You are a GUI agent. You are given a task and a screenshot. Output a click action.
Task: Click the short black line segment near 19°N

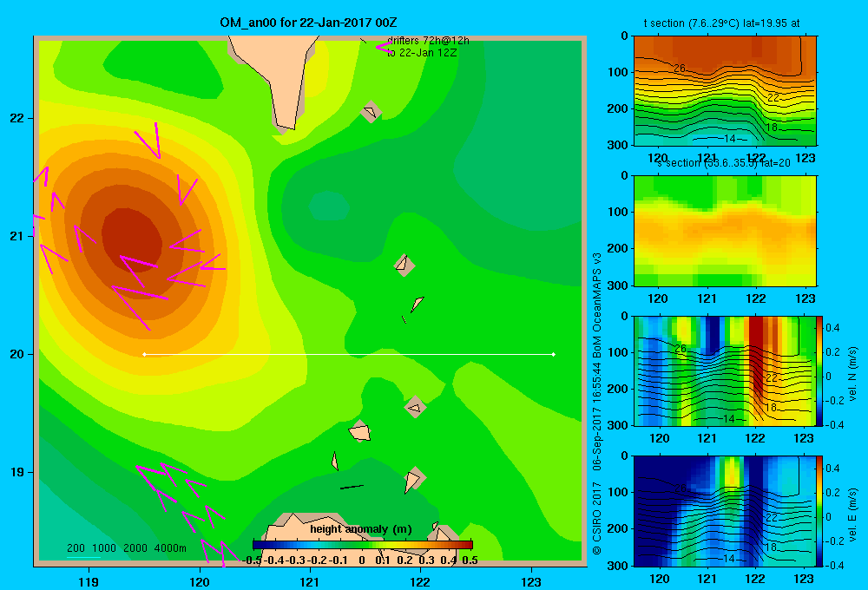click(352, 487)
